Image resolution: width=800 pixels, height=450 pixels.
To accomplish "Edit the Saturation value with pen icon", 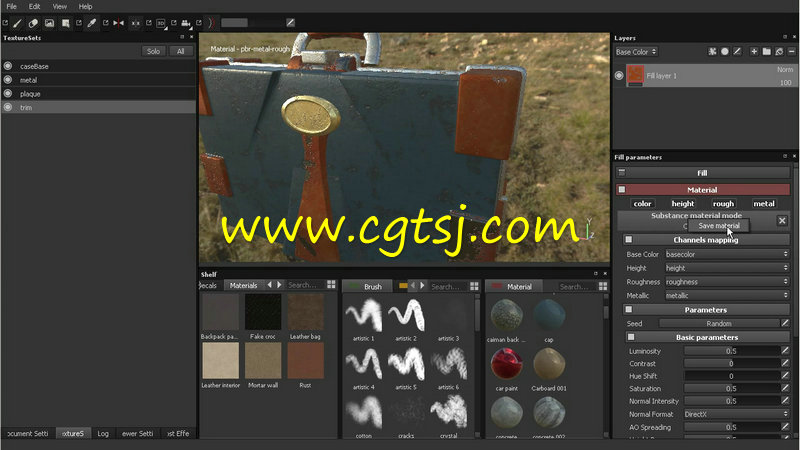I will click(x=785, y=388).
